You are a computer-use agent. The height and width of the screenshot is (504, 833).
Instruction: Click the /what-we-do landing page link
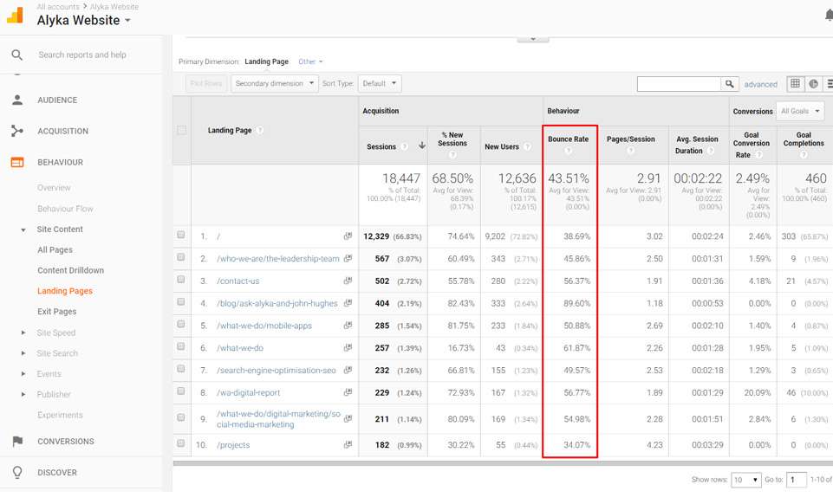(x=240, y=348)
